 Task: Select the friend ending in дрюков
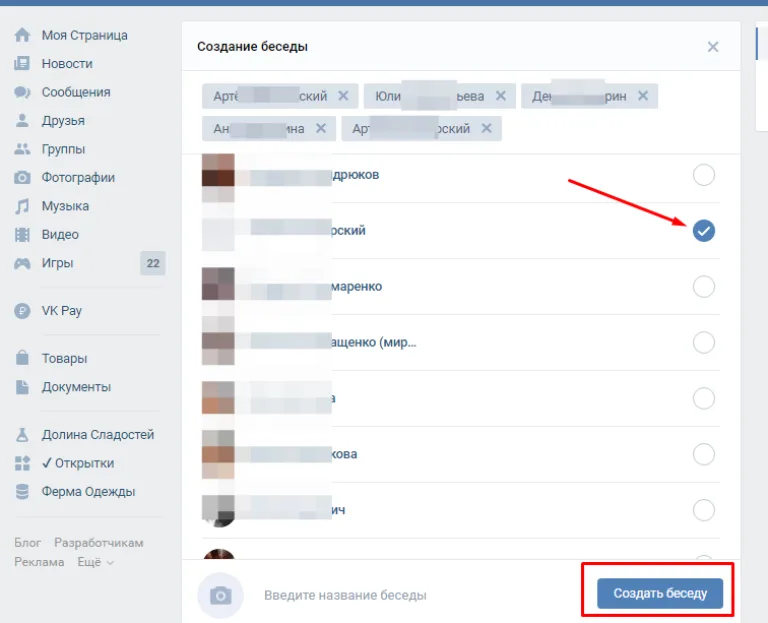pyautogui.click(x=704, y=175)
